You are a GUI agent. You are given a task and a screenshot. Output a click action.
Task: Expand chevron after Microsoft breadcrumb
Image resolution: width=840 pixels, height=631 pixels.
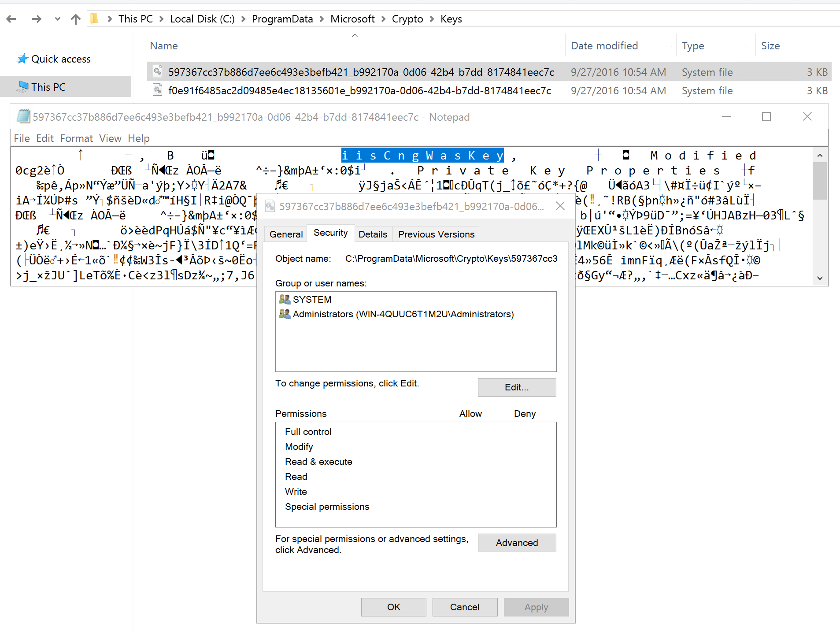point(383,19)
